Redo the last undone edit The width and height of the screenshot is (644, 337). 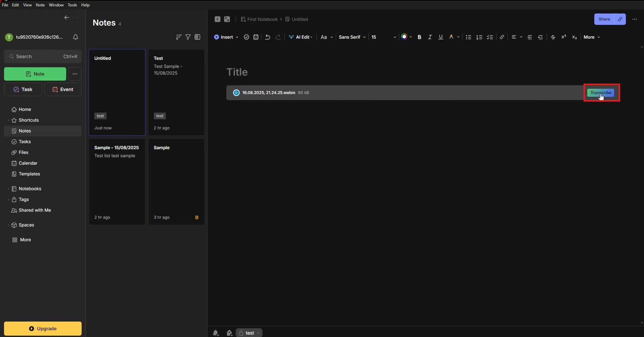[278, 37]
